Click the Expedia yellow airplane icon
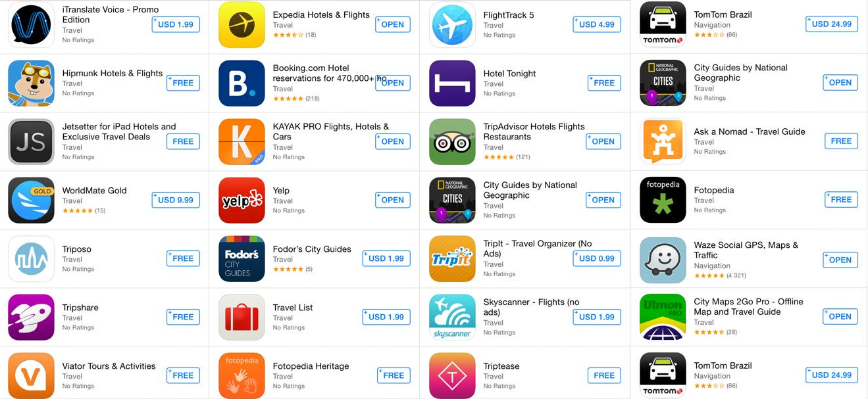This screenshot has height=399, width=868. point(242,24)
